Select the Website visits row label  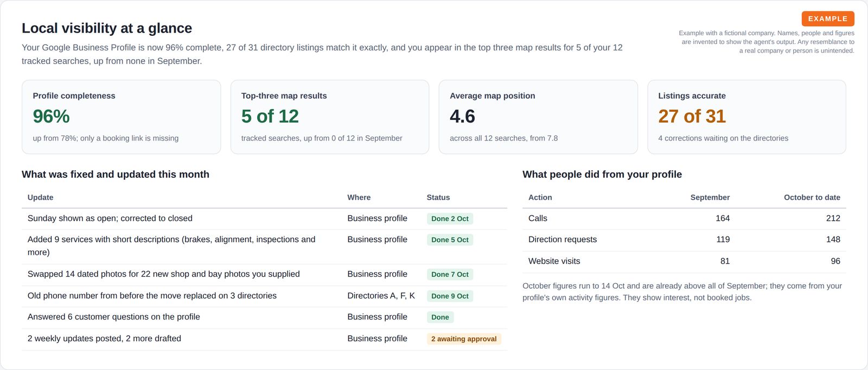click(554, 261)
